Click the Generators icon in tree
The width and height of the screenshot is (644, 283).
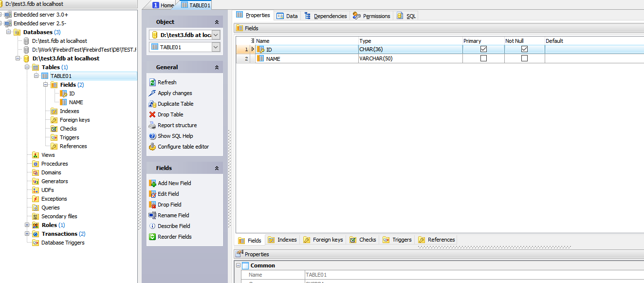coord(36,181)
